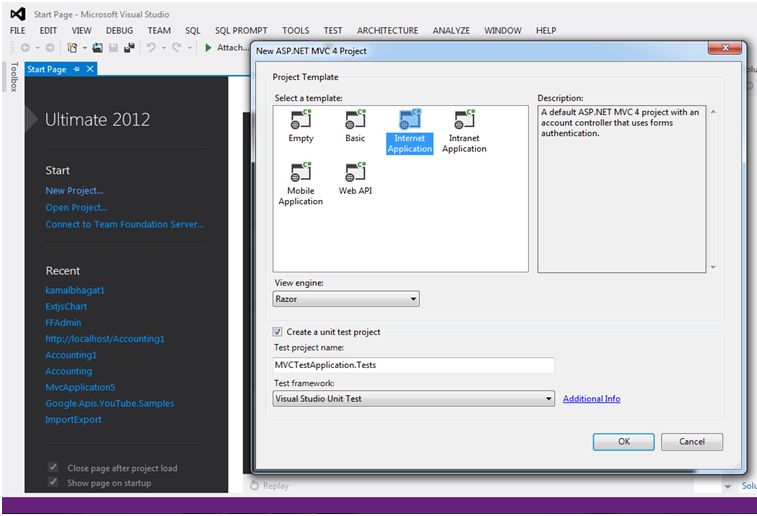Select the Intranet Application template

click(x=464, y=131)
